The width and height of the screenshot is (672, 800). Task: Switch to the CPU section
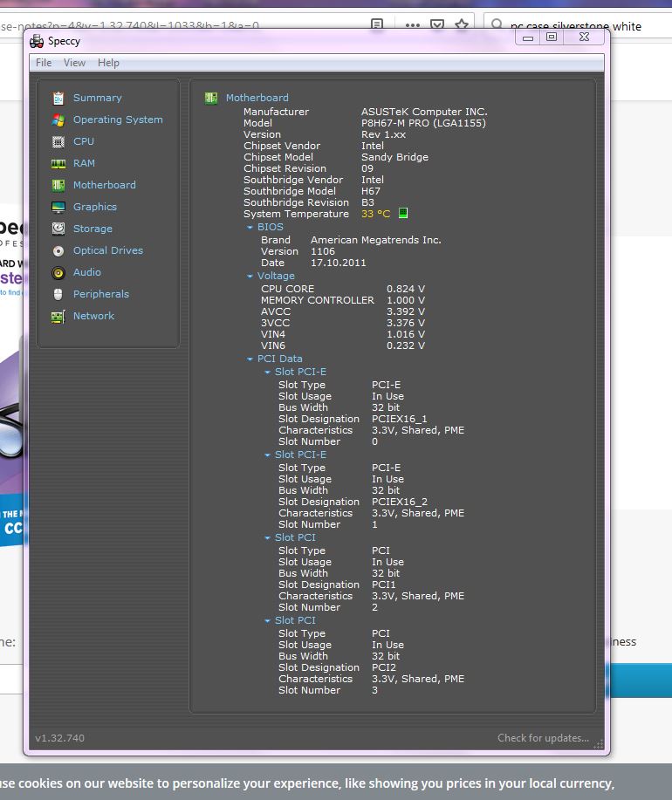pos(84,141)
